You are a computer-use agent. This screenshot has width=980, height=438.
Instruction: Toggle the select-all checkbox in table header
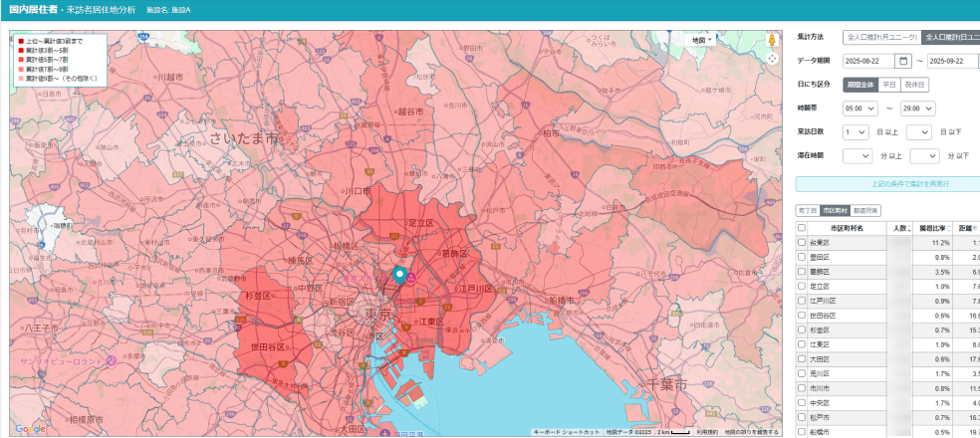(x=802, y=228)
